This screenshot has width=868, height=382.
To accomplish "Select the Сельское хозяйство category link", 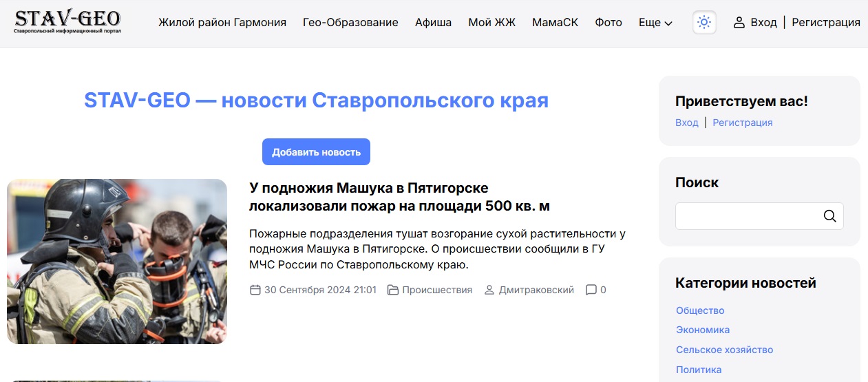I will point(724,350).
